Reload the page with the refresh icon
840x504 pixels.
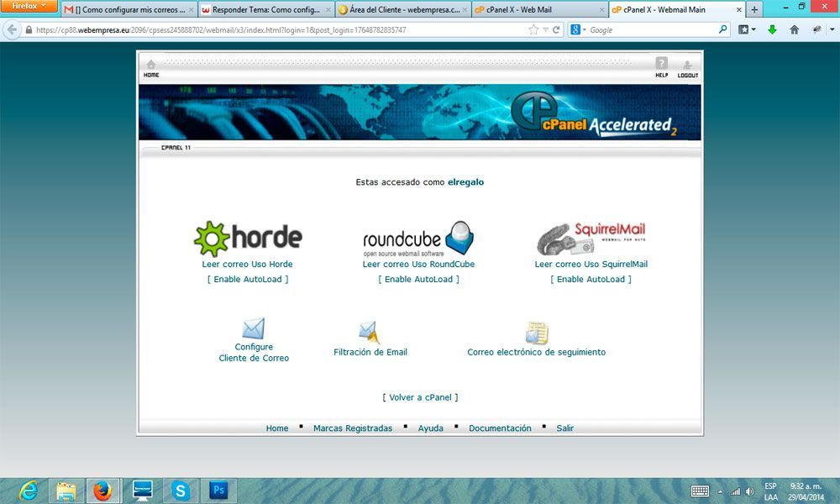coord(556,30)
